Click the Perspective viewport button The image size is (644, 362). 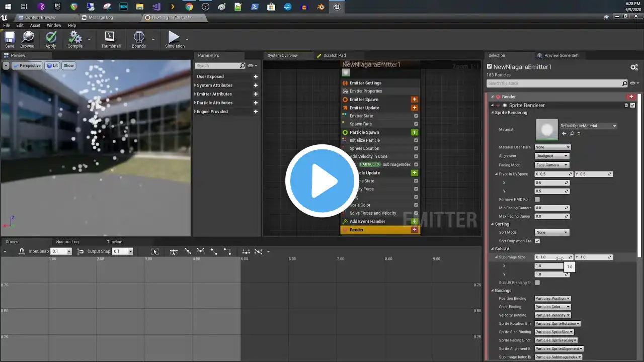point(27,66)
